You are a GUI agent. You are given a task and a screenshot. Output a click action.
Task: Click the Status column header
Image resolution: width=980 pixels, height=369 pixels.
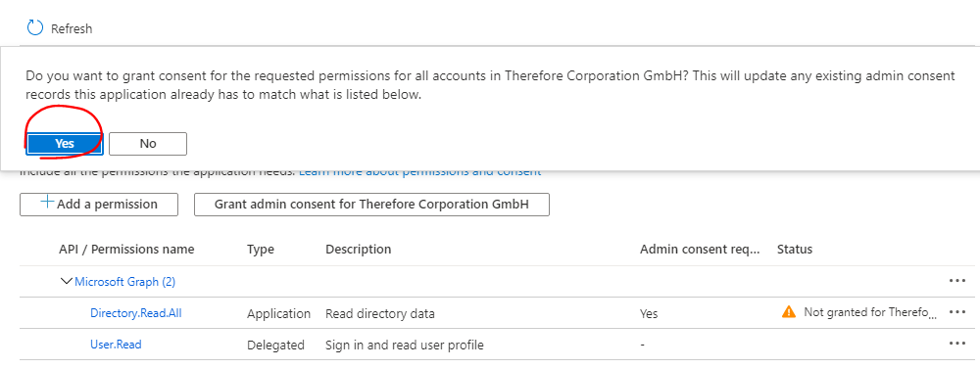point(795,250)
